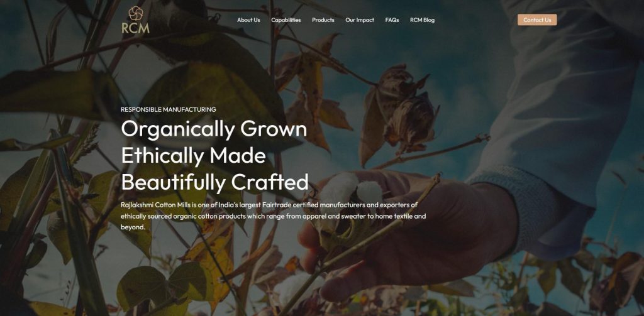Select FAQs in the navigation bar
644x316 pixels.
click(x=392, y=19)
